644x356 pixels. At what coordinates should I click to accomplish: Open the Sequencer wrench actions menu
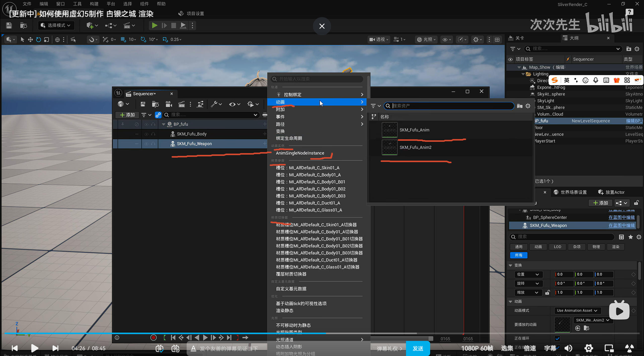tap(216, 104)
